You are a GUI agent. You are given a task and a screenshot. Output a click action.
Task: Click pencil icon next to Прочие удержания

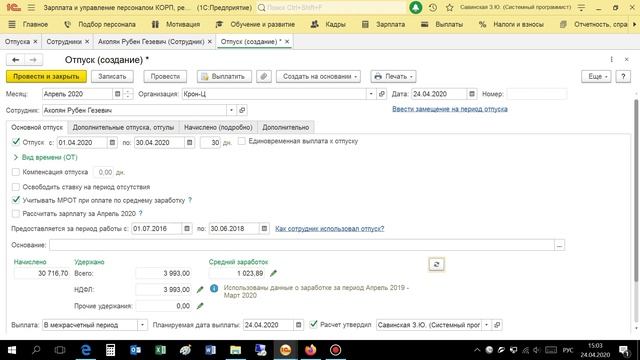tap(200, 306)
